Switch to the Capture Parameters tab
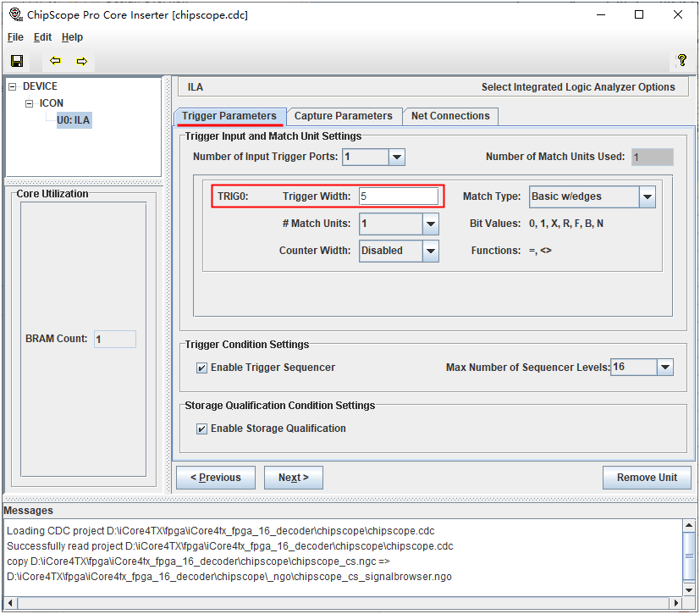 pyautogui.click(x=343, y=116)
